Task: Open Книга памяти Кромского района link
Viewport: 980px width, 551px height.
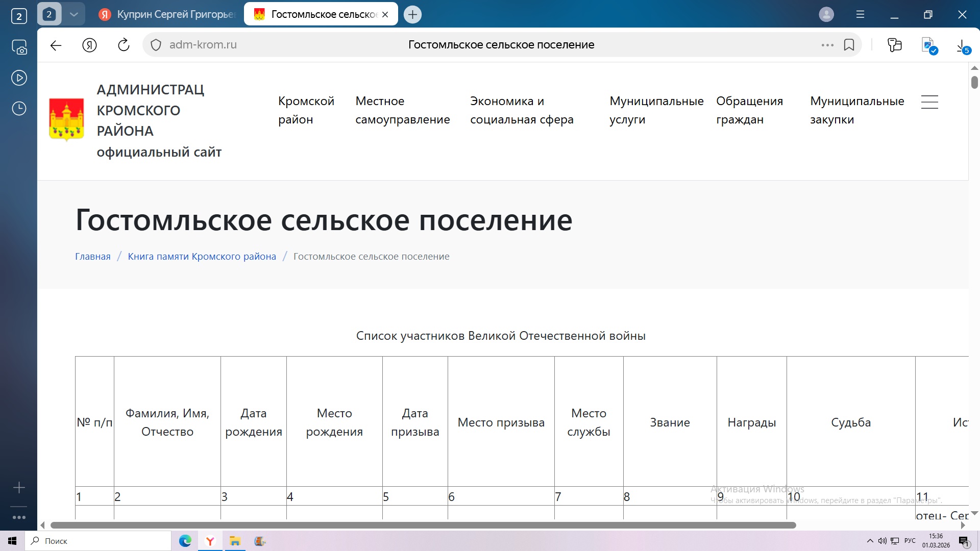Action: [x=202, y=257]
